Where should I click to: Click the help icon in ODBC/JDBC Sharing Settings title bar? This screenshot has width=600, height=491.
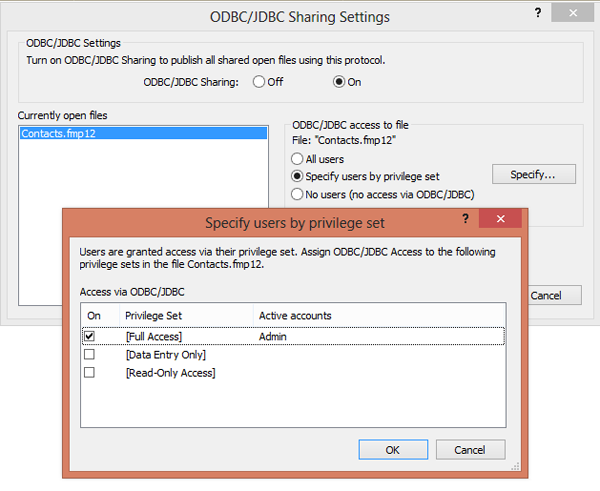coord(539,13)
